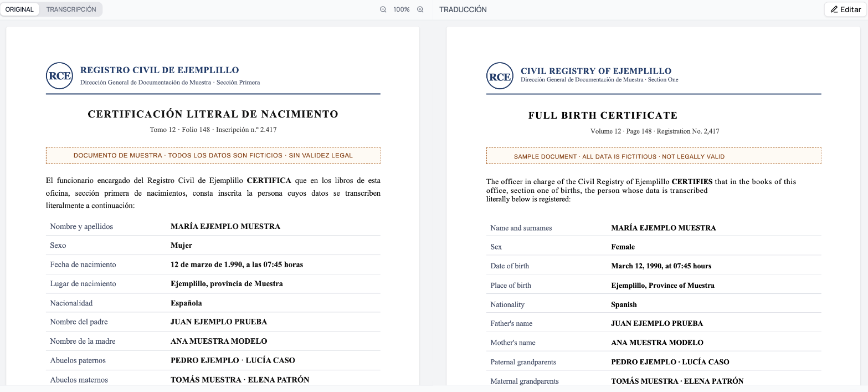Switch to the TRANSCRIPCIÓN tab
The image size is (868, 392).
coord(71,9)
